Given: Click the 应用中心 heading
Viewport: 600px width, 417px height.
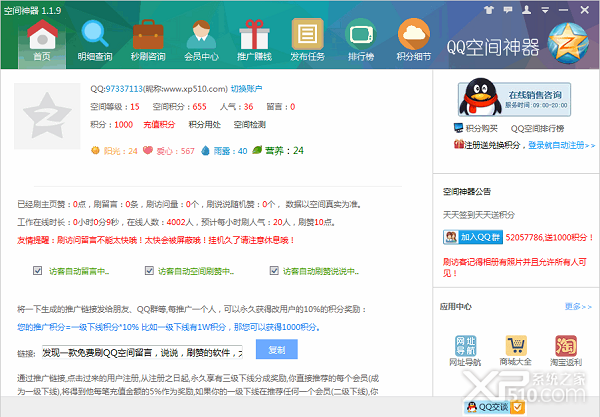Looking at the screenshot, I should click(456, 306).
